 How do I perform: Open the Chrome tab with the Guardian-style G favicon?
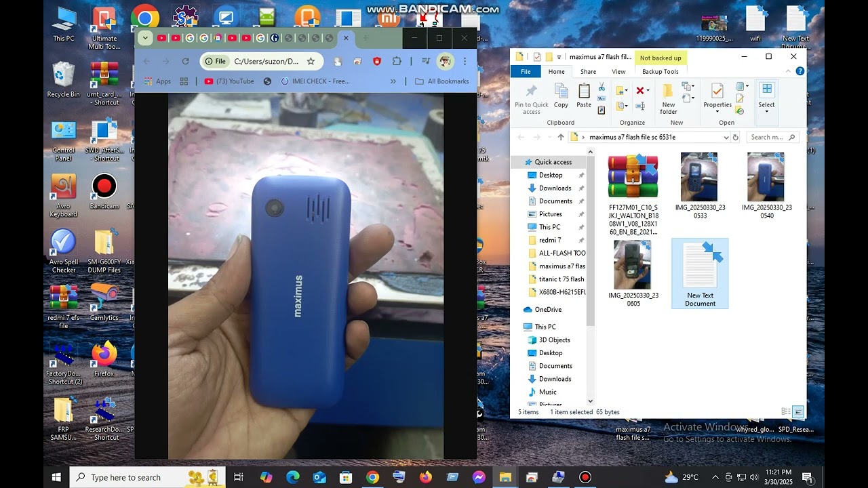pyautogui.click(x=274, y=38)
